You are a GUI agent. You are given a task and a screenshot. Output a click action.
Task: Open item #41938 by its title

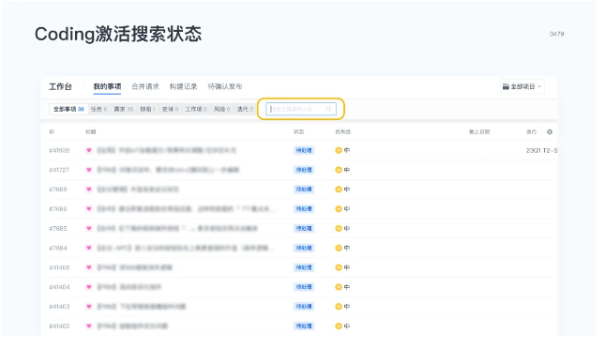(166, 150)
